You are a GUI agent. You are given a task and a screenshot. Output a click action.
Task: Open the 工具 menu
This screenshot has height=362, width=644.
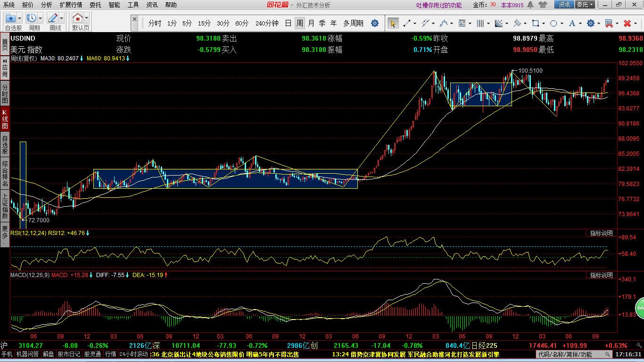133,5
